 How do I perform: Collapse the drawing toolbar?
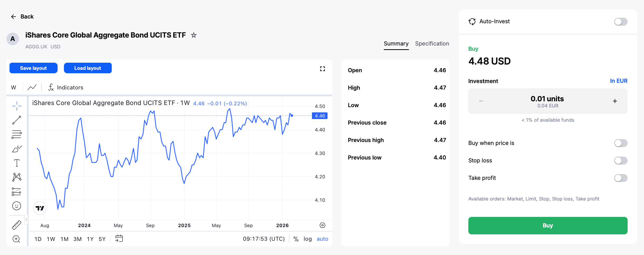[26, 219]
